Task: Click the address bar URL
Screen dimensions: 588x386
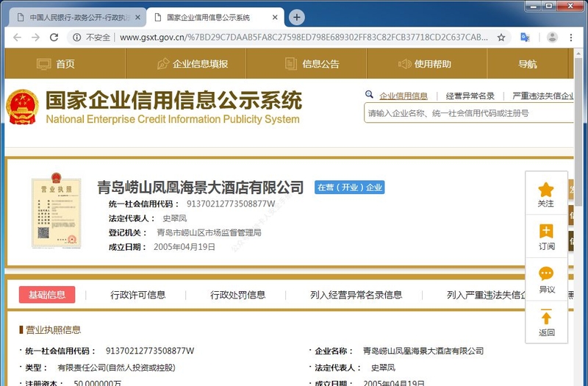Action: [x=304, y=37]
